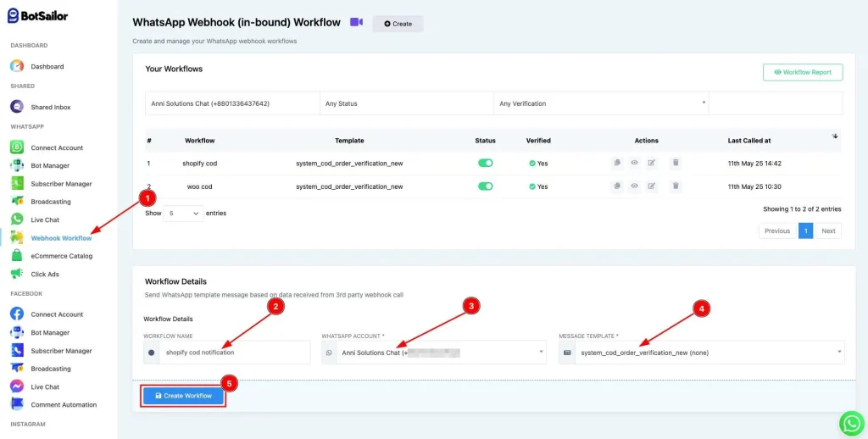Click Facebook Subscriber Manager icon

[17, 351]
